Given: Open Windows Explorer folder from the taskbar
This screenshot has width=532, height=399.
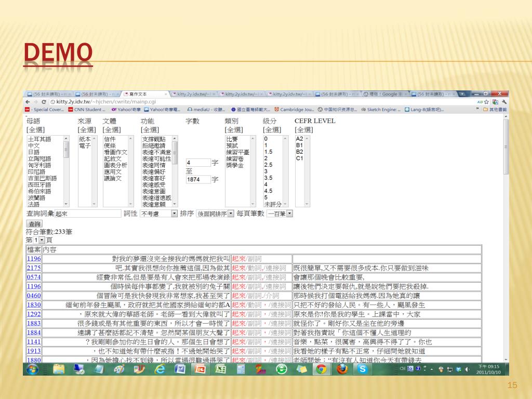Looking at the screenshot, I should [59, 369].
